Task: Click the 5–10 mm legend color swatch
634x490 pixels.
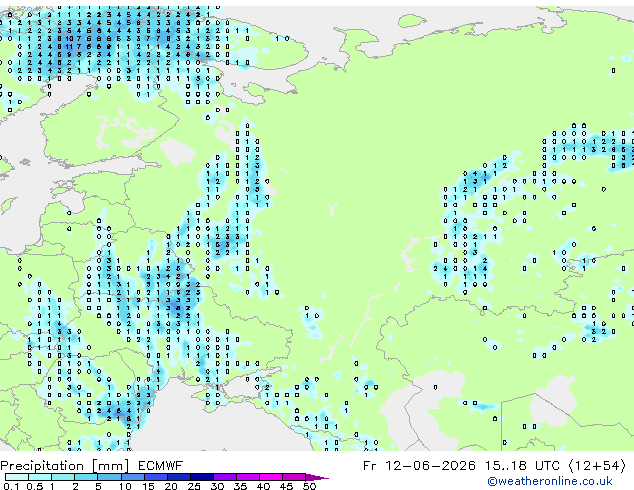Action: pyautogui.click(x=110, y=477)
